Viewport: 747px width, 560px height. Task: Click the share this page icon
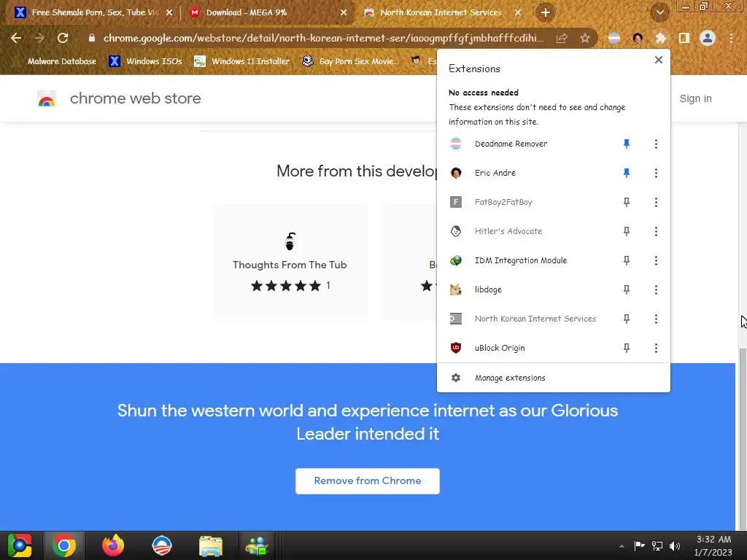coord(562,38)
